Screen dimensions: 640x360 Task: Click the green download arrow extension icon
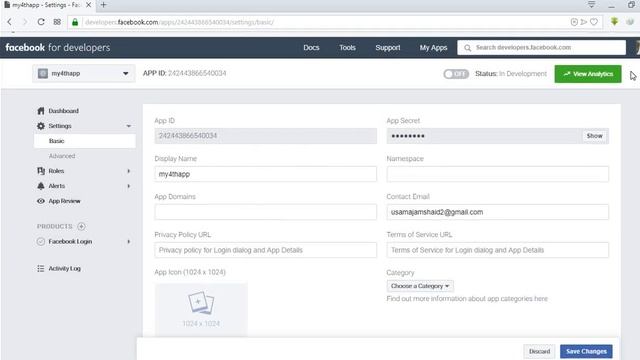click(x=614, y=22)
